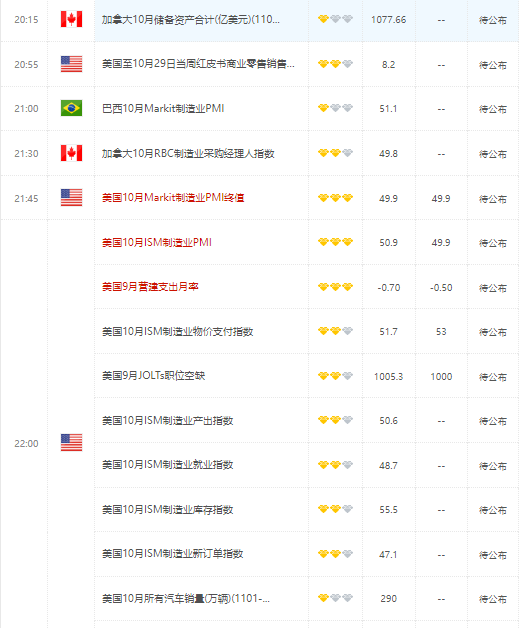The image size is (519, 628).
Task: Open 美国10月ISM制造业物价支付指数 event
Action: click(x=177, y=332)
